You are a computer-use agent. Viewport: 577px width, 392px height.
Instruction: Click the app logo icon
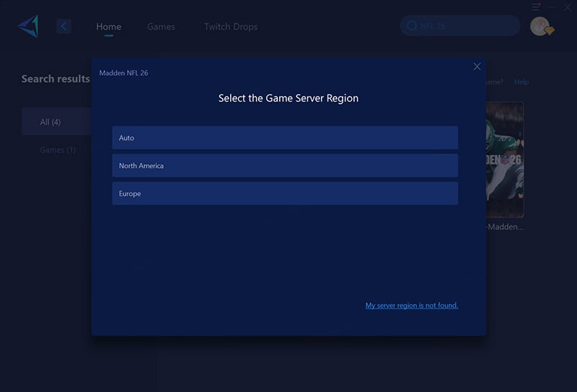(x=29, y=26)
